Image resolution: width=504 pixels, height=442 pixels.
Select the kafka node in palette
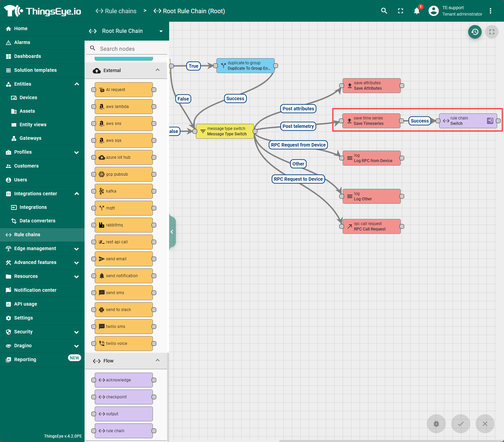coord(123,191)
